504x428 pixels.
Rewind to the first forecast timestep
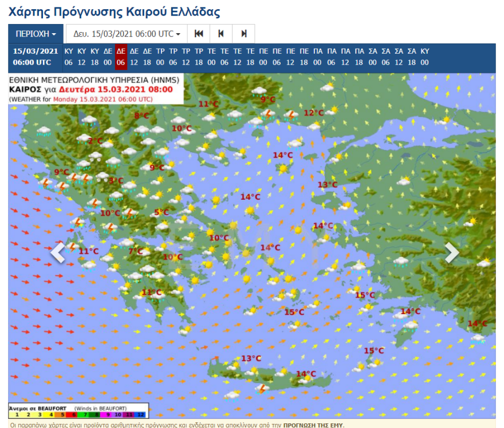pyautogui.click(x=199, y=34)
